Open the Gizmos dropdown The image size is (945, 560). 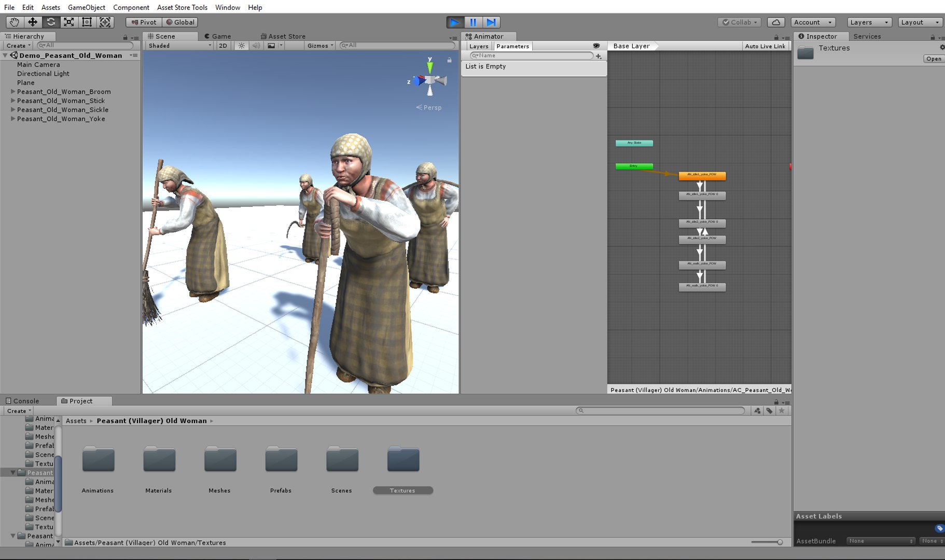[x=320, y=46]
